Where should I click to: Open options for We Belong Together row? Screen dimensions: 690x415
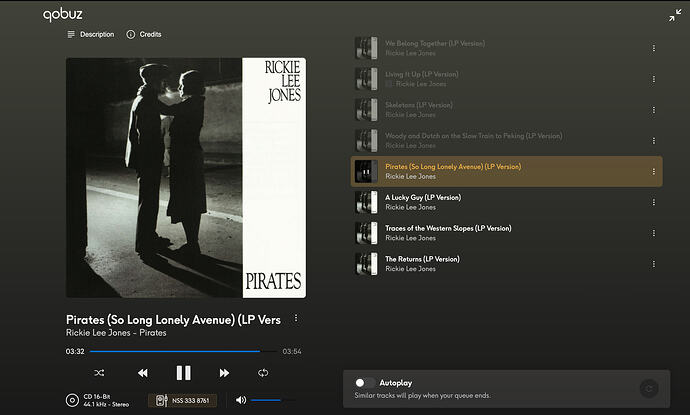click(653, 48)
